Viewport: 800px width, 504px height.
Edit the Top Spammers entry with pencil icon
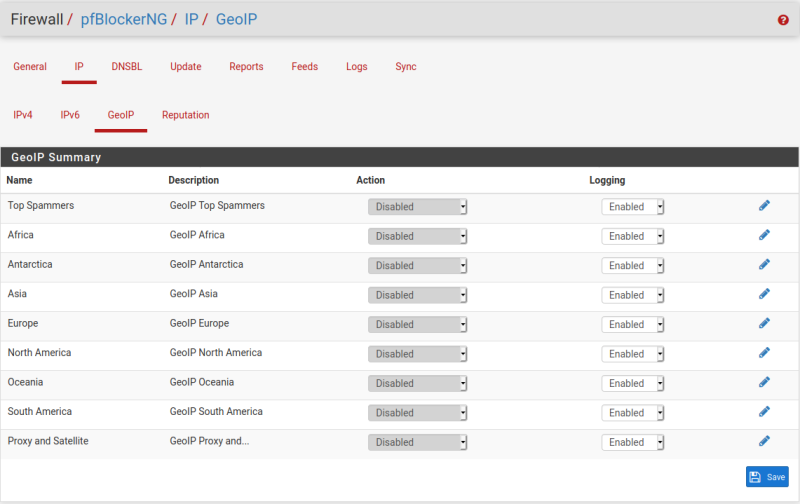click(x=764, y=206)
